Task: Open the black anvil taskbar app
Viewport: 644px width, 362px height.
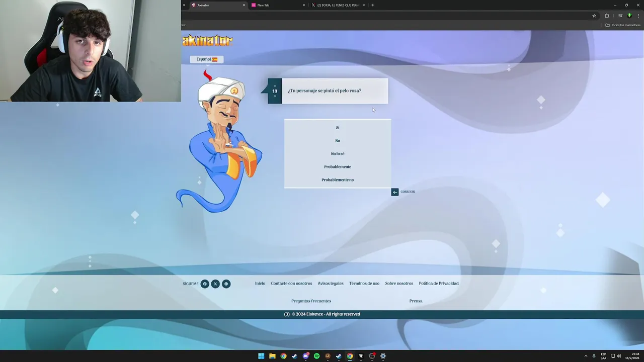Action: click(361, 356)
